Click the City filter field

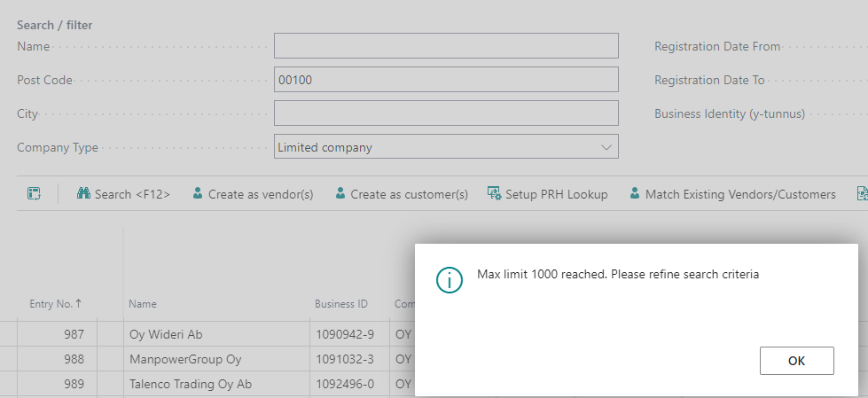click(446, 113)
